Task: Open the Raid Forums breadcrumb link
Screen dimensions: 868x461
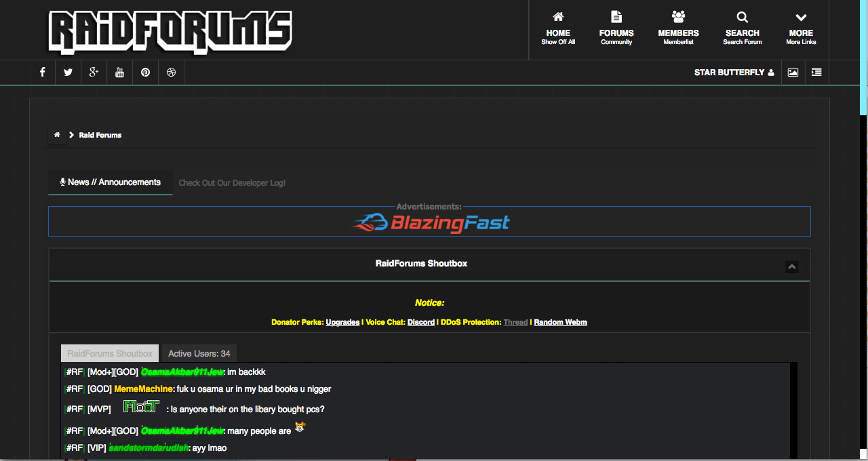Action: [x=100, y=135]
